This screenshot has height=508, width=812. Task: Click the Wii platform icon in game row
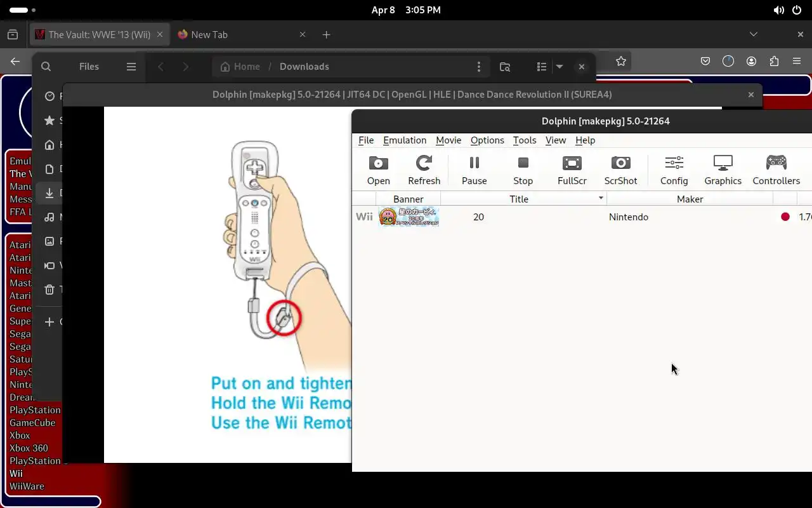[x=364, y=217]
